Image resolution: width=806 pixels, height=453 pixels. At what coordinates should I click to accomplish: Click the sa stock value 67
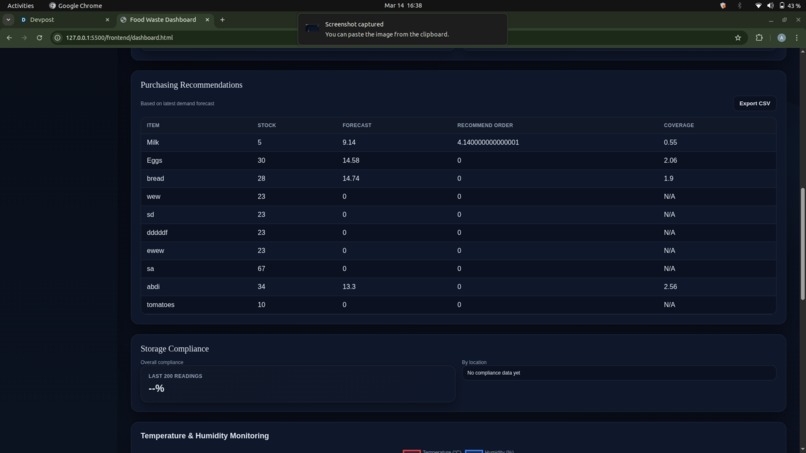tap(261, 268)
